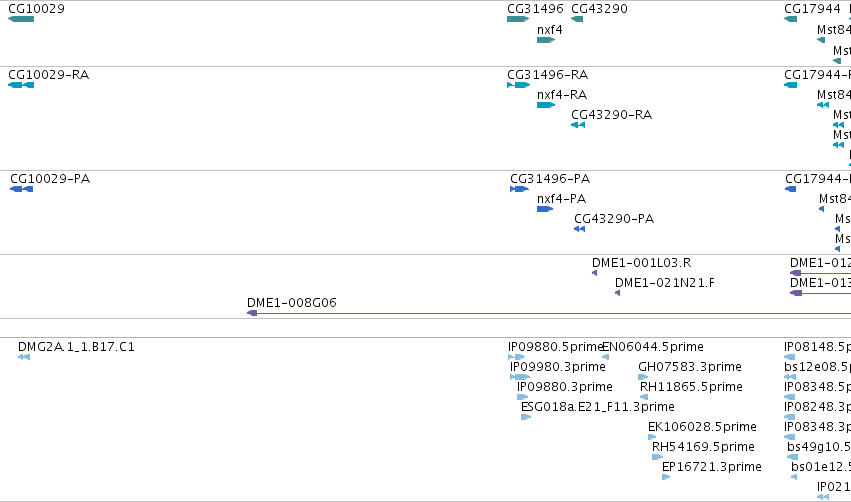Open the nxf4-PA label
The image size is (851, 502).
pos(561,199)
